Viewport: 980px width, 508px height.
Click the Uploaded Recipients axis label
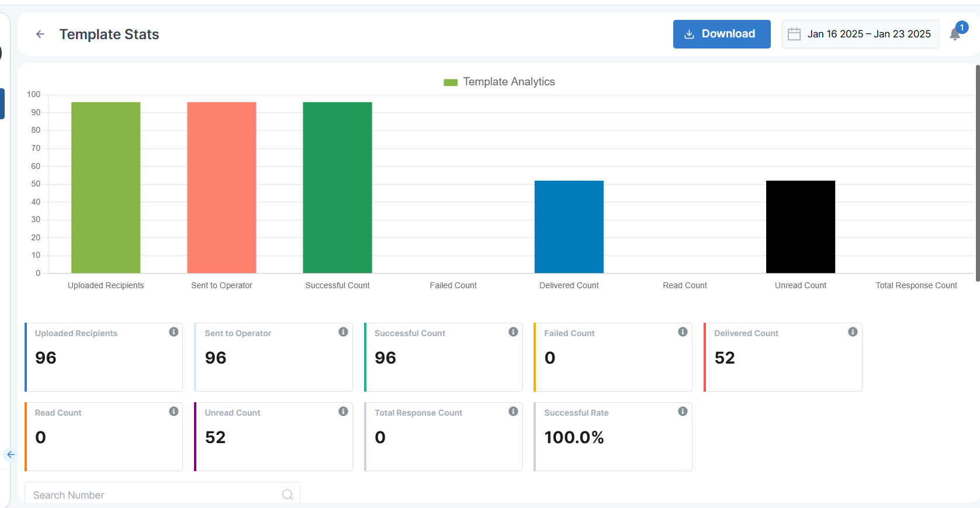106,285
